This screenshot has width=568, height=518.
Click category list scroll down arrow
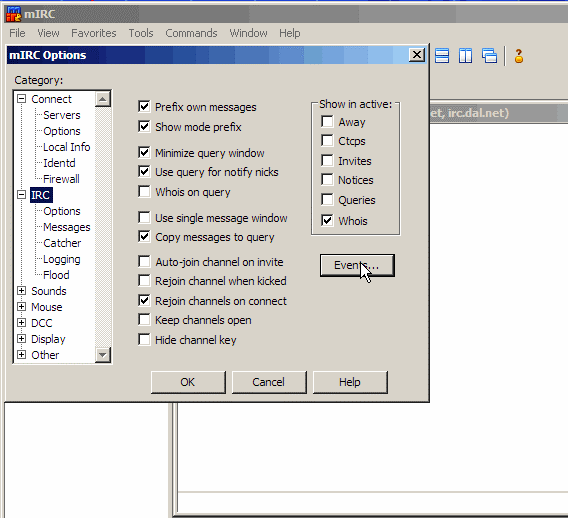103,355
